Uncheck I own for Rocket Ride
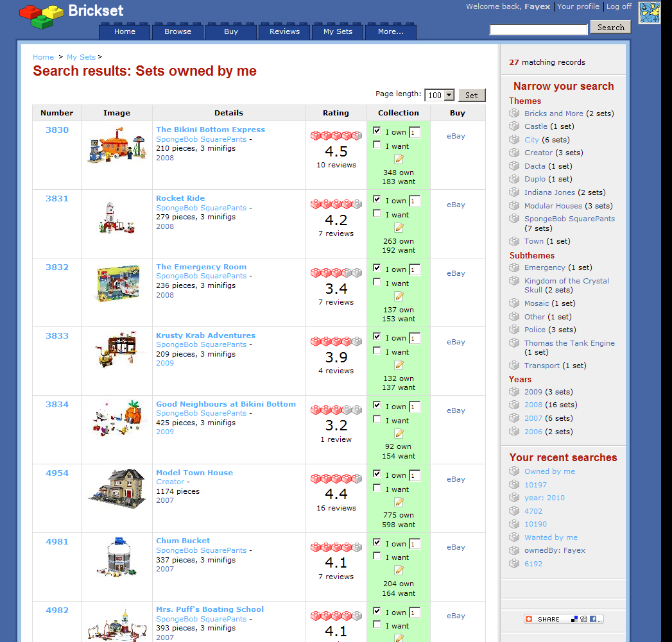The height and width of the screenshot is (642, 672). (x=377, y=199)
